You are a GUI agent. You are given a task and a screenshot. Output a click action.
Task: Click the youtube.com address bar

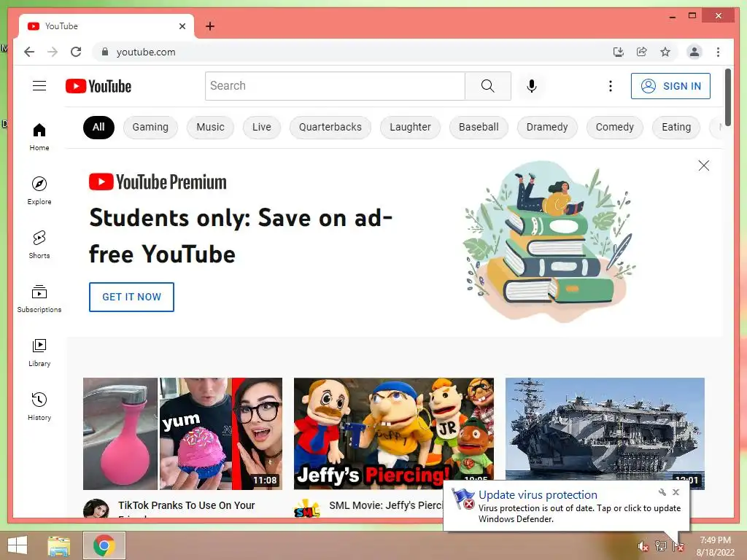(352, 52)
